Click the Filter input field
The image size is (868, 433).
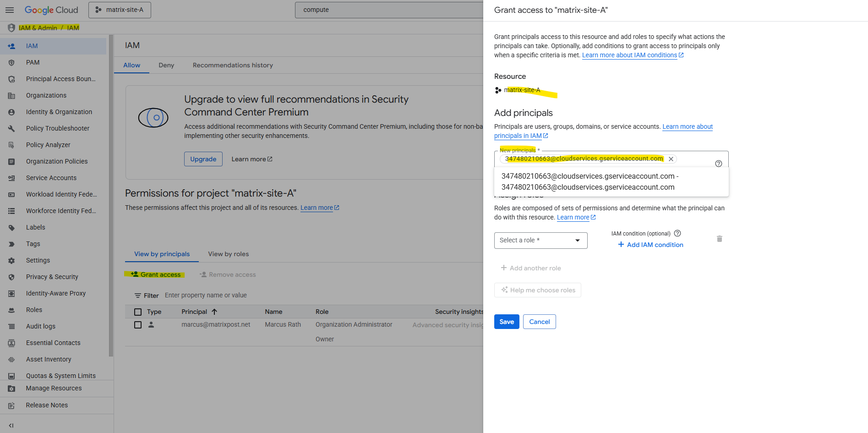[x=275, y=295]
